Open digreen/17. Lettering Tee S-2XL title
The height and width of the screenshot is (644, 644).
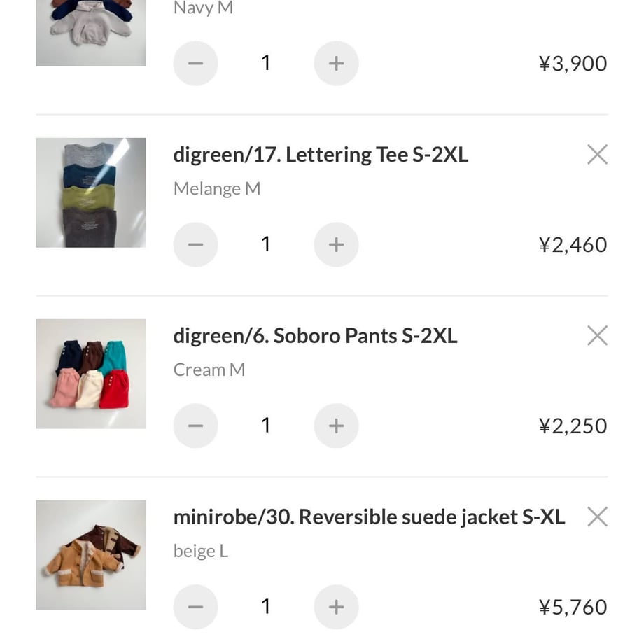coord(321,155)
